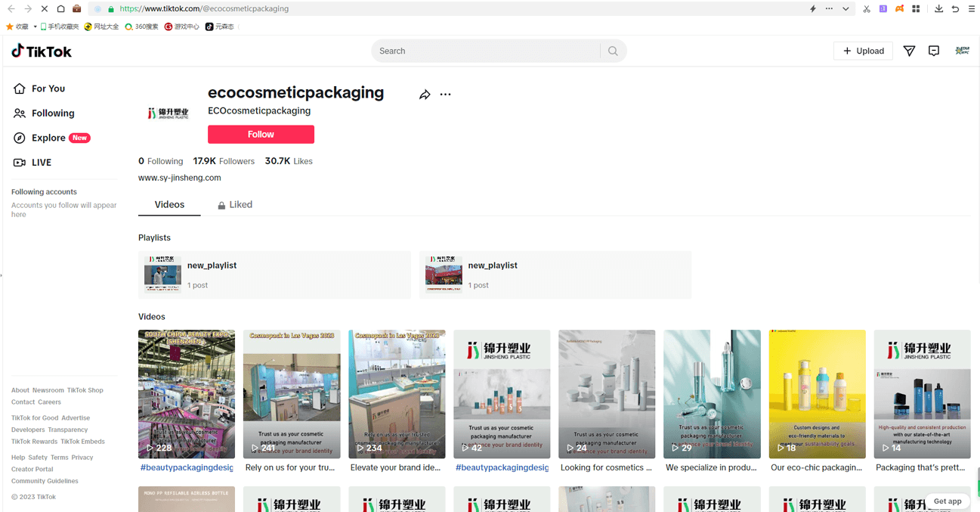980x512 pixels.
Task: Follow the ecocosmeticpackaging account
Action: click(261, 135)
